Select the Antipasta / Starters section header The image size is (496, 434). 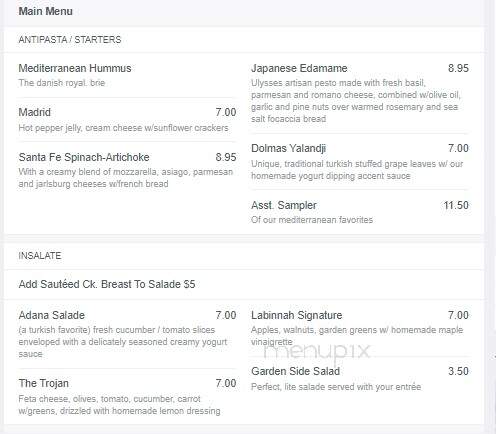pyautogui.click(x=70, y=40)
